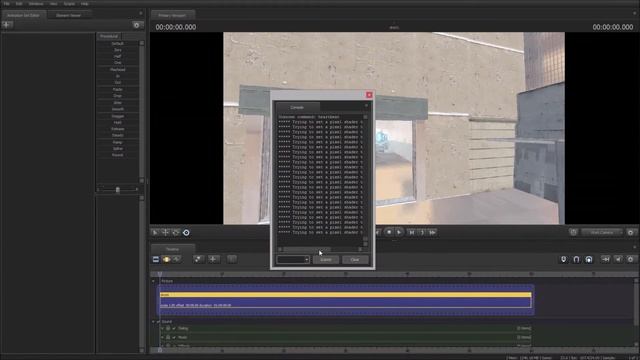
Task: Activate the move manipulator tool under viewport
Action: [165, 233]
